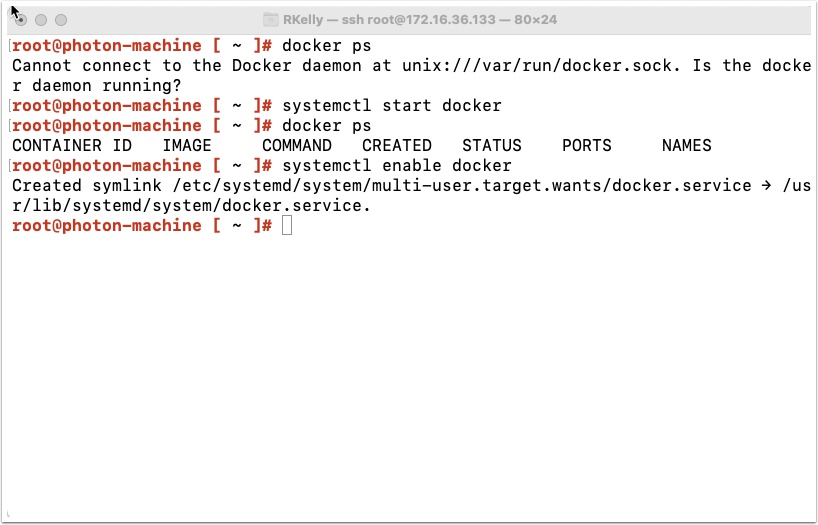Click the window title RKelly ssh text

(x=420, y=20)
